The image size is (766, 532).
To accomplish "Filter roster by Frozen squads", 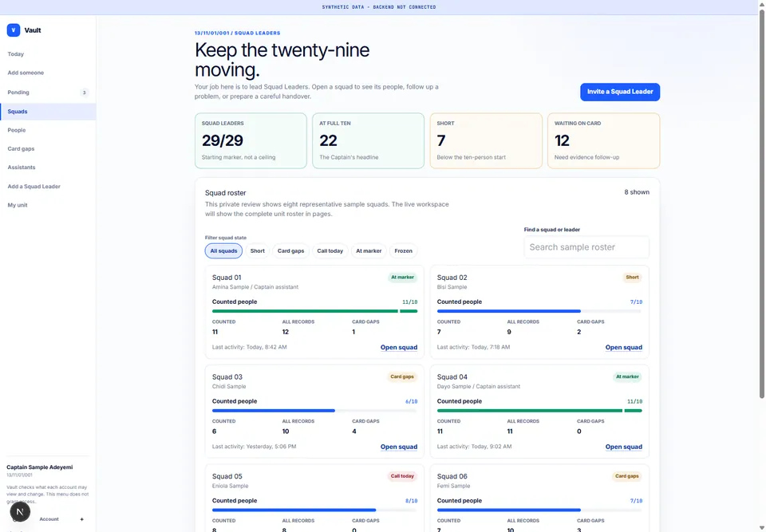I will coord(403,250).
